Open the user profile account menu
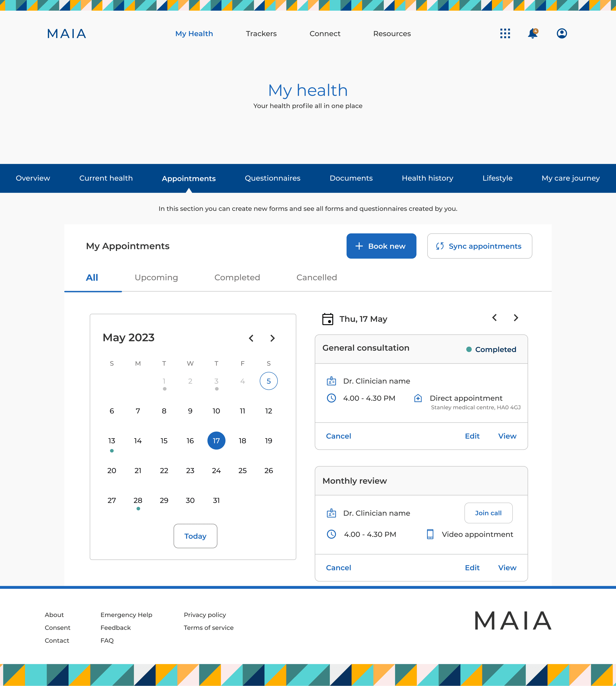 (x=561, y=33)
